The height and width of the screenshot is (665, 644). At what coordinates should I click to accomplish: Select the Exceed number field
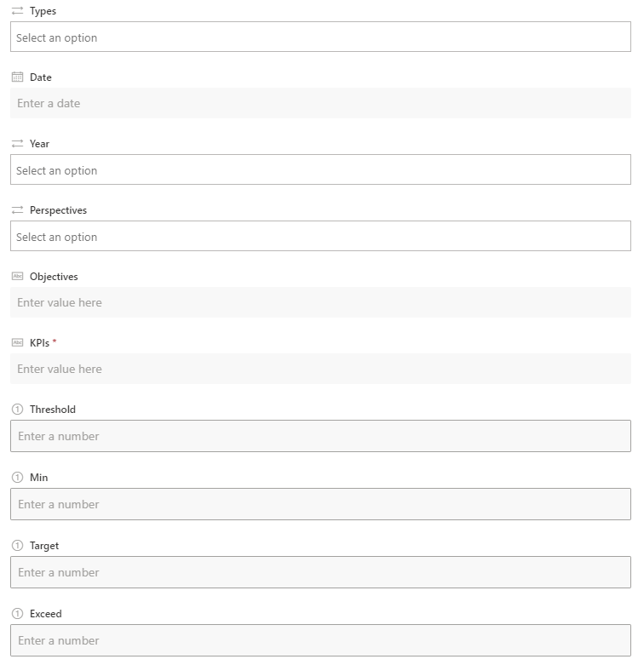pos(320,640)
